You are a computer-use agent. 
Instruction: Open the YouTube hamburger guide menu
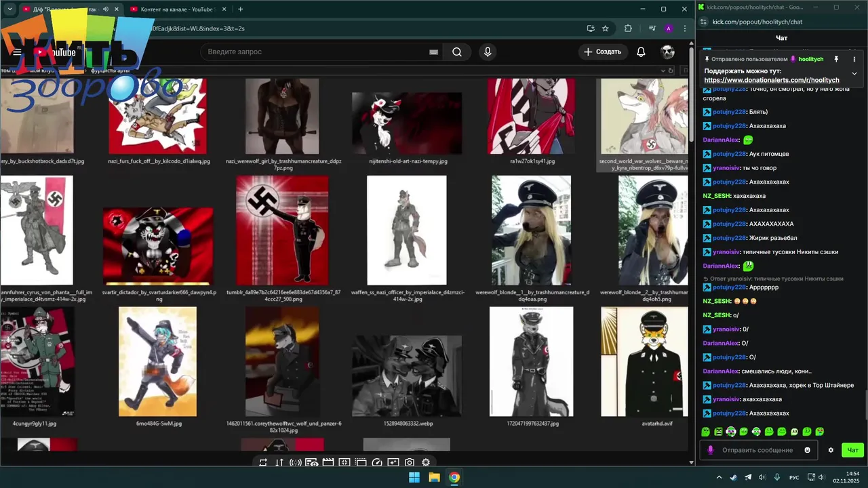(x=17, y=52)
